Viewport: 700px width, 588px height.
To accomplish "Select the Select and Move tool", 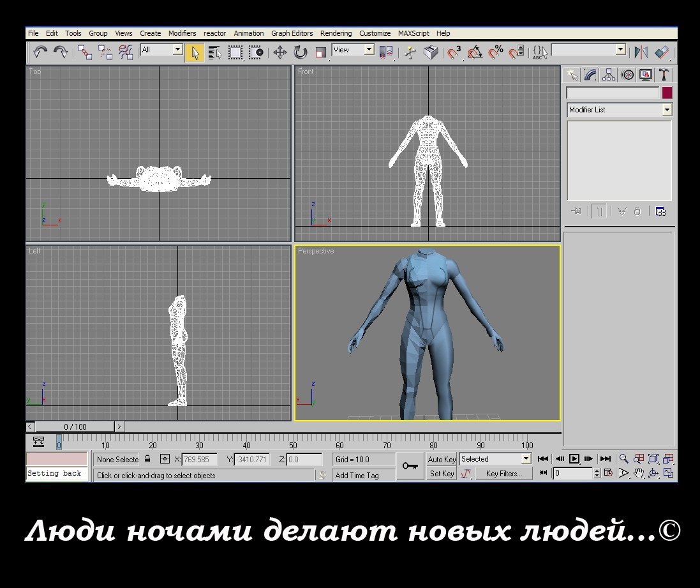I will (x=279, y=52).
